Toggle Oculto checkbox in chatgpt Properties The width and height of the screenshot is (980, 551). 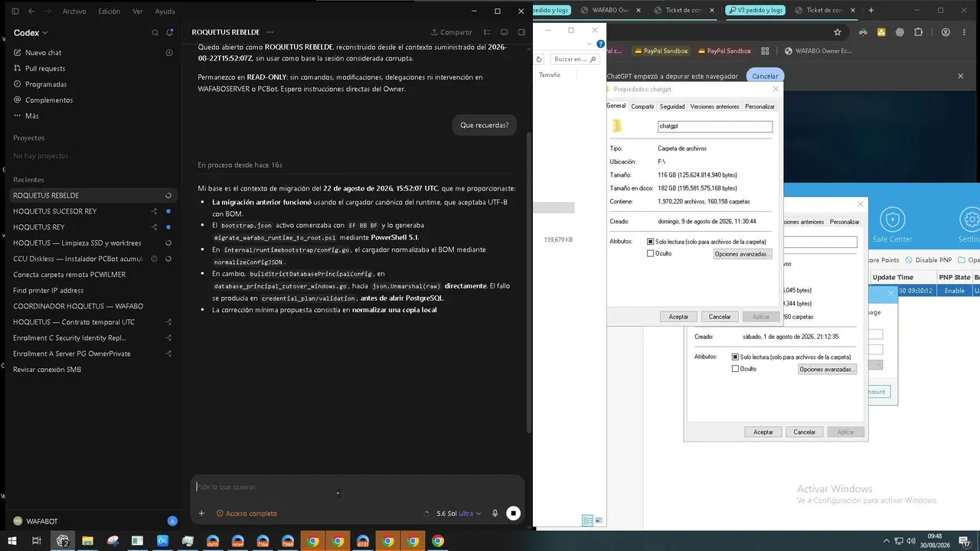coord(651,253)
